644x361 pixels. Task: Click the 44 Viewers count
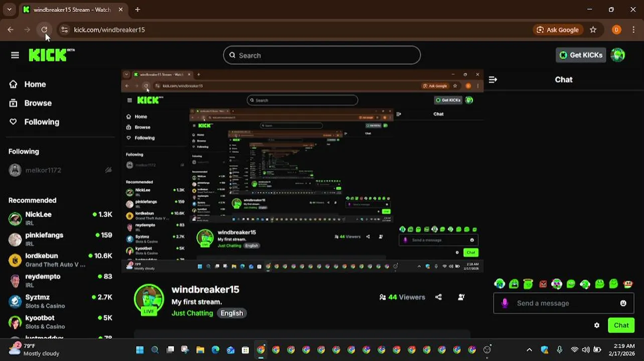coord(402,297)
